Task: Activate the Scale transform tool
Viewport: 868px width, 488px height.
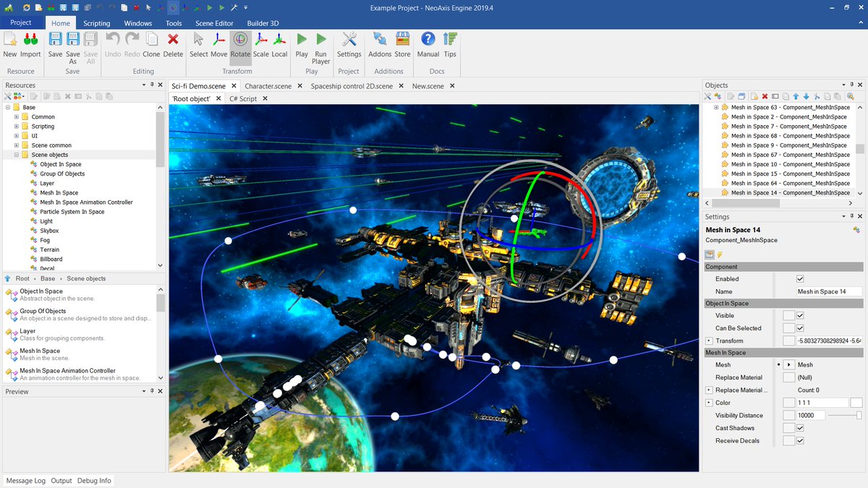Action: click(260, 40)
